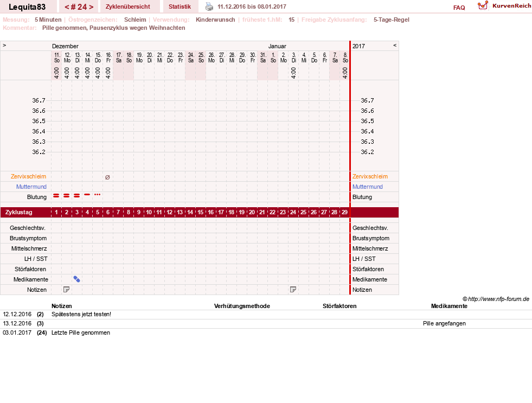
Task: Click the right '36.2' temperature axis label
Action: tap(367, 152)
